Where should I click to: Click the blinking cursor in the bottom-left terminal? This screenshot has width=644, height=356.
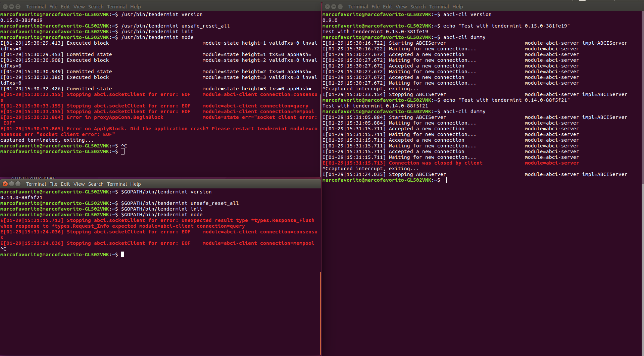tap(123, 254)
